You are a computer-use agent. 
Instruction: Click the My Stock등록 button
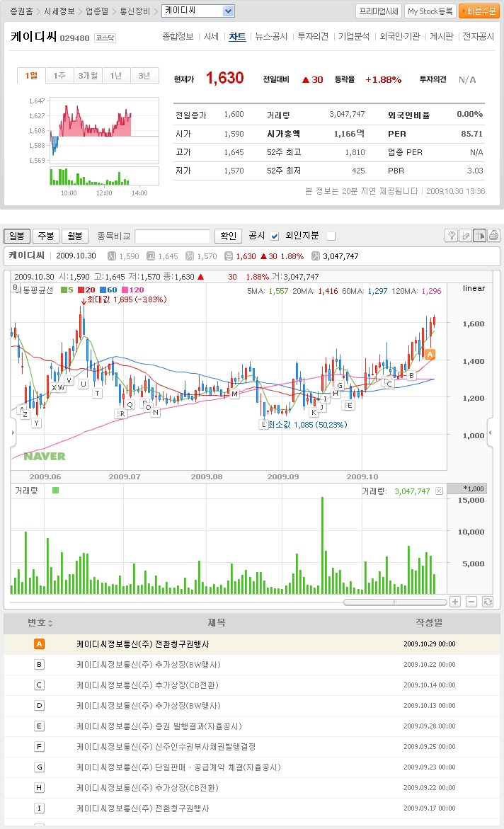click(x=430, y=11)
